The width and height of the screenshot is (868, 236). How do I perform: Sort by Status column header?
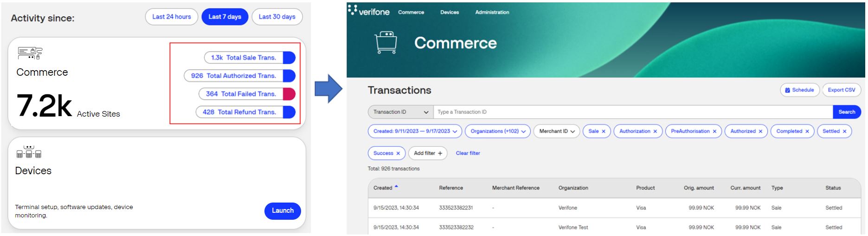click(833, 188)
